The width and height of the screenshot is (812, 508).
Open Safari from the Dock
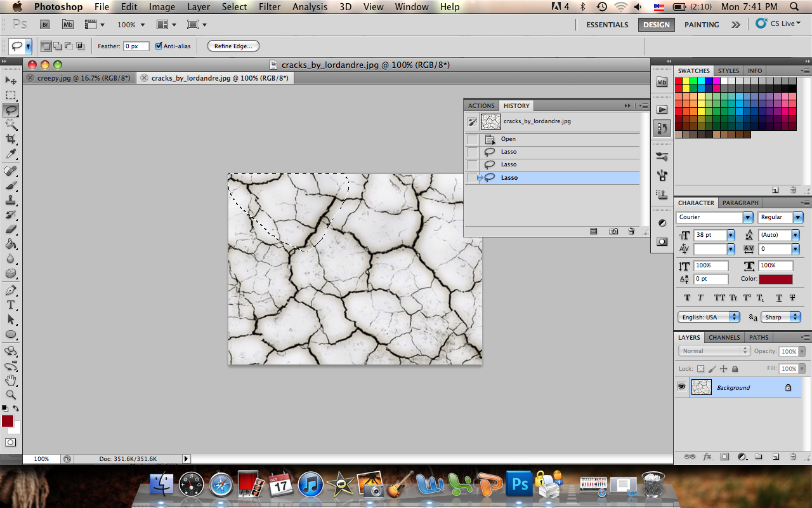coord(221,485)
